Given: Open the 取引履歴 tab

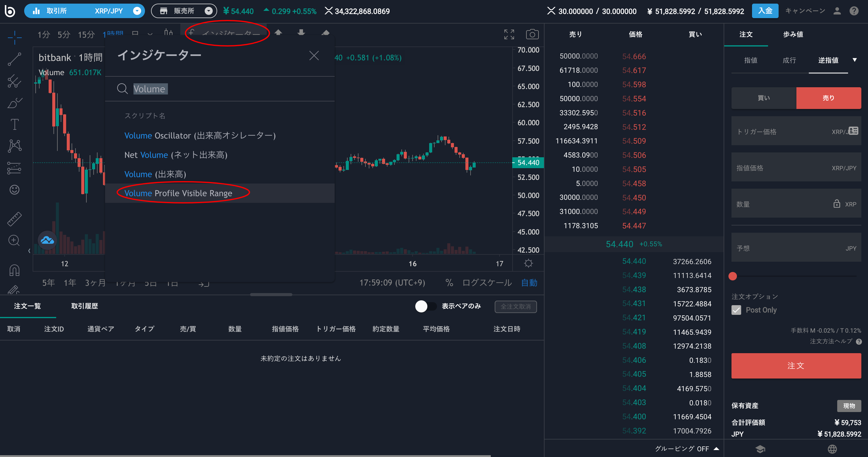Looking at the screenshot, I should (x=85, y=306).
